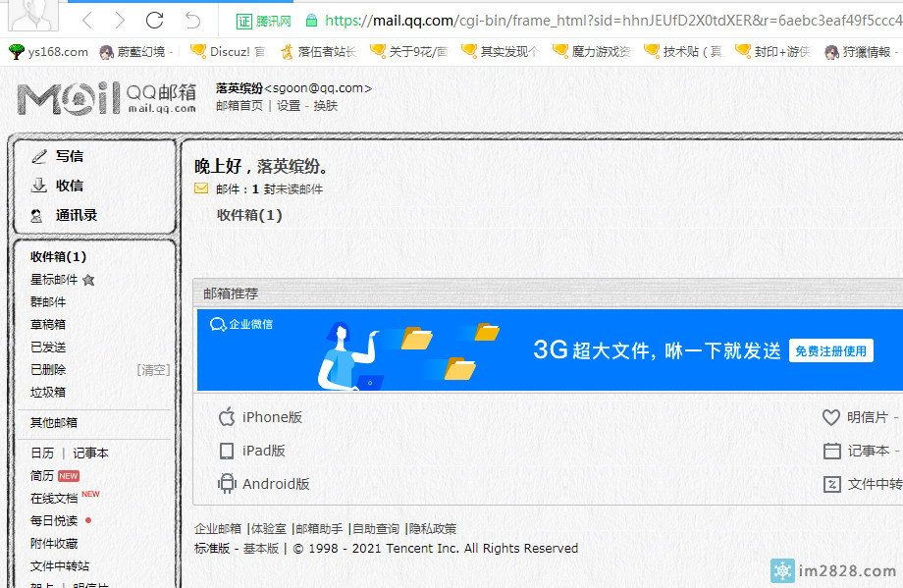Click the QQ邮箱 Mail logo

point(107,98)
